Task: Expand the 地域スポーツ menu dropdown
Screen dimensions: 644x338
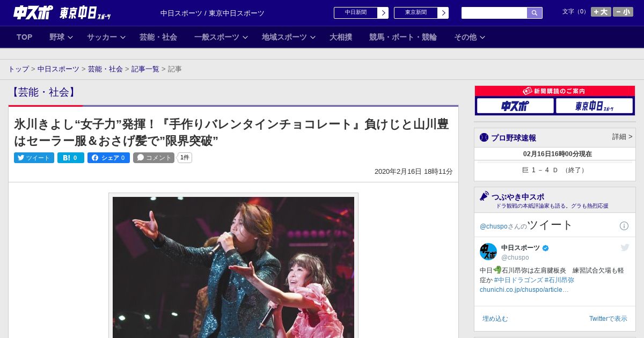Action: [289, 37]
